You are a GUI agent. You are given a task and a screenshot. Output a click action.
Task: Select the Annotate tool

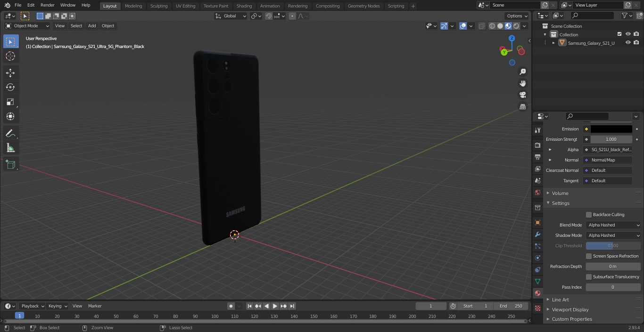(x=10, y=134)
